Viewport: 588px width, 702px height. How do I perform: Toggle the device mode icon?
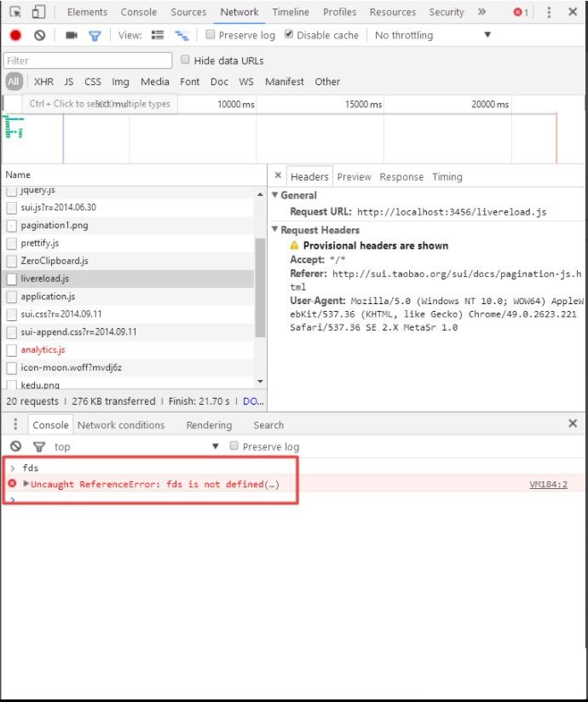click(x=39, y=12)
